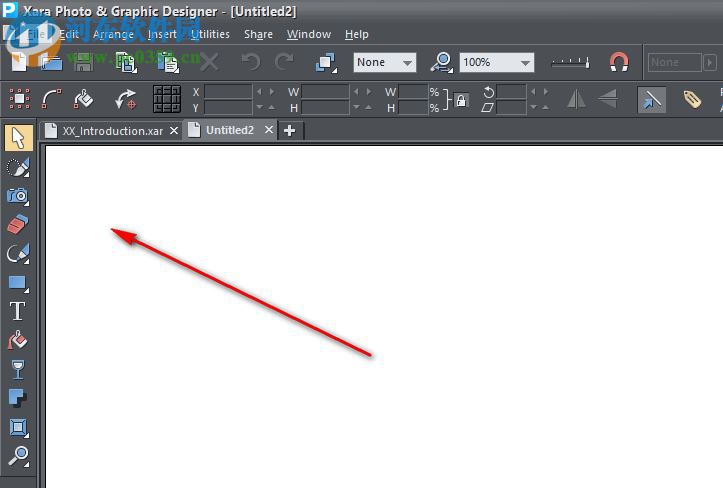Toggle the red magnet snapping icon
723x488 pixels.
point(619,62)
